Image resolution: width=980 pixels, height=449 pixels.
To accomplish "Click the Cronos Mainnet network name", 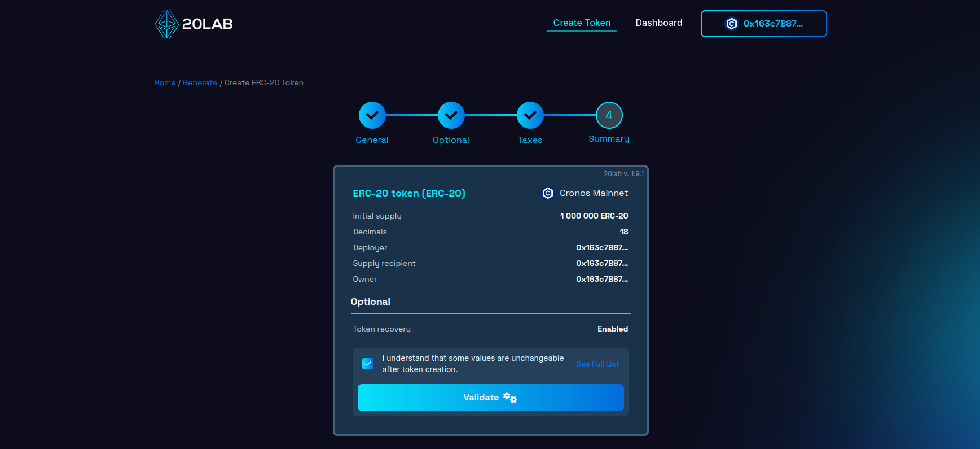I will [594, 193].
